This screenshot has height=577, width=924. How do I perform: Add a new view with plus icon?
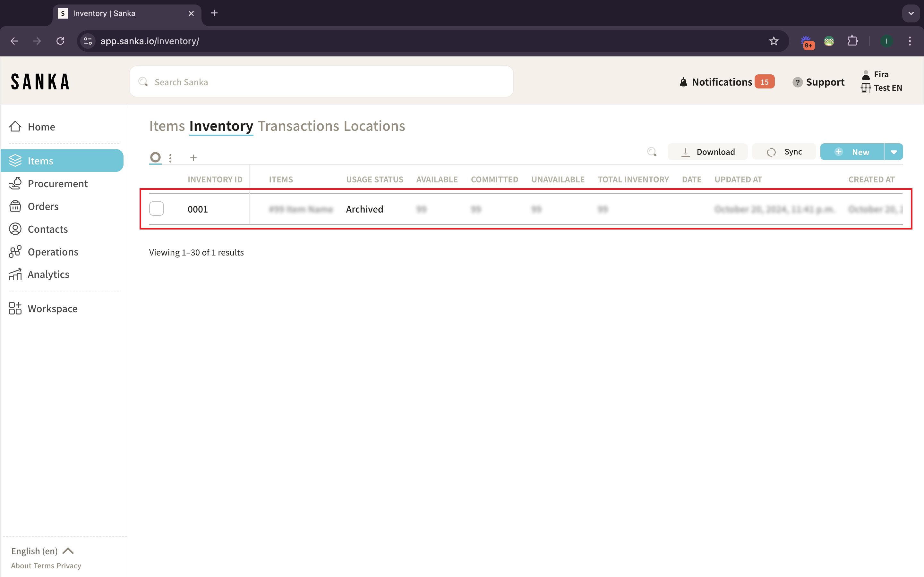point(193,158)
